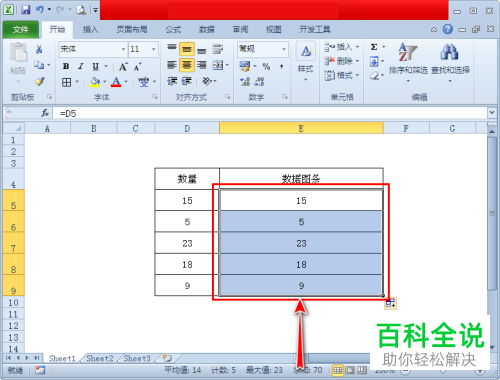Click the Decrease Indent icon
Image resolution: width=500 pixels, height=380 pixels.
(x=172, y=81)
